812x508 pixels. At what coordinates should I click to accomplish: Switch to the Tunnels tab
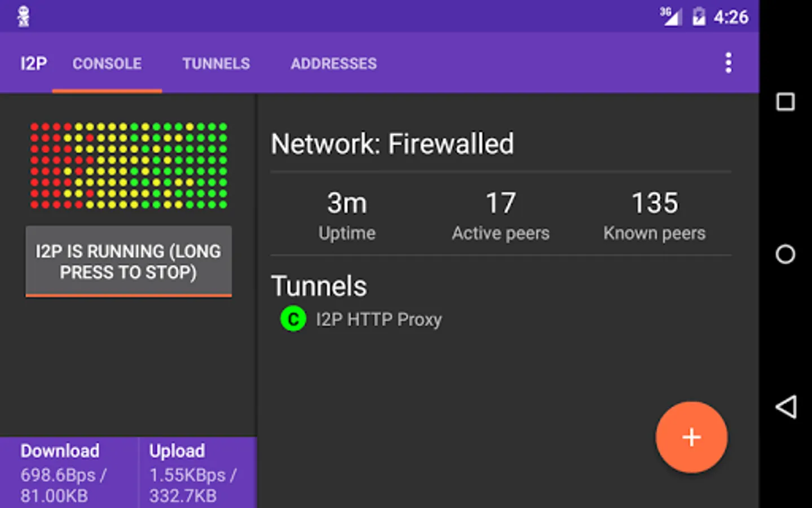coord(216,63)
